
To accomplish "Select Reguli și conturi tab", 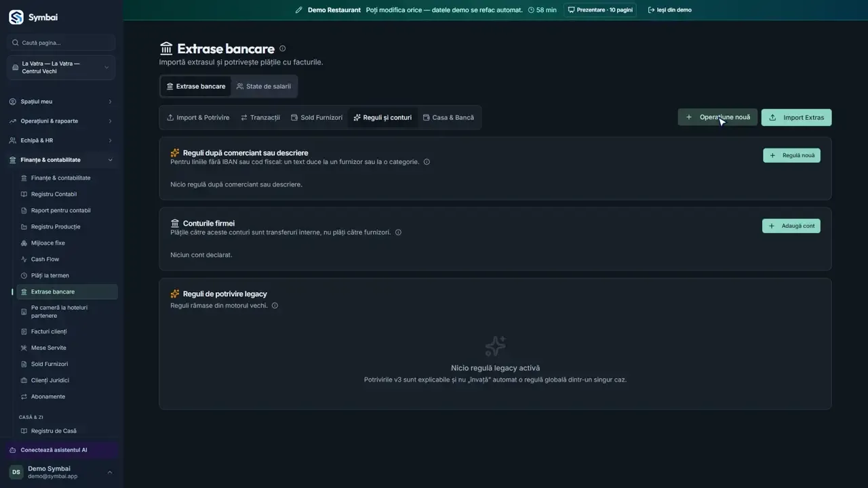I will coord(382,118).
